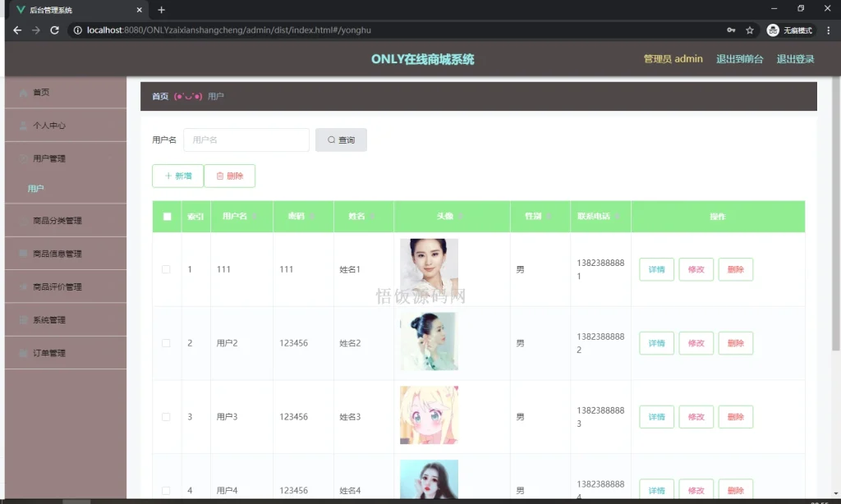Click the magnifier icon inside 查询 button

coord(331,140)
